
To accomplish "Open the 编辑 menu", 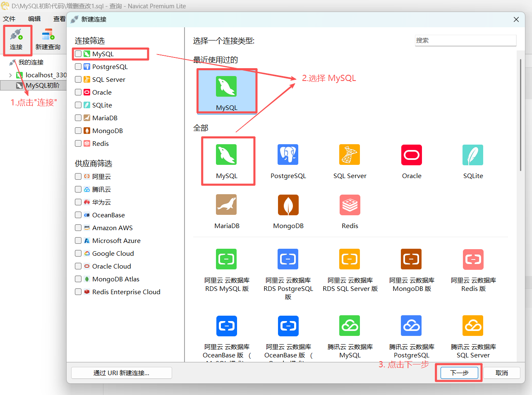I will [34, 19].
